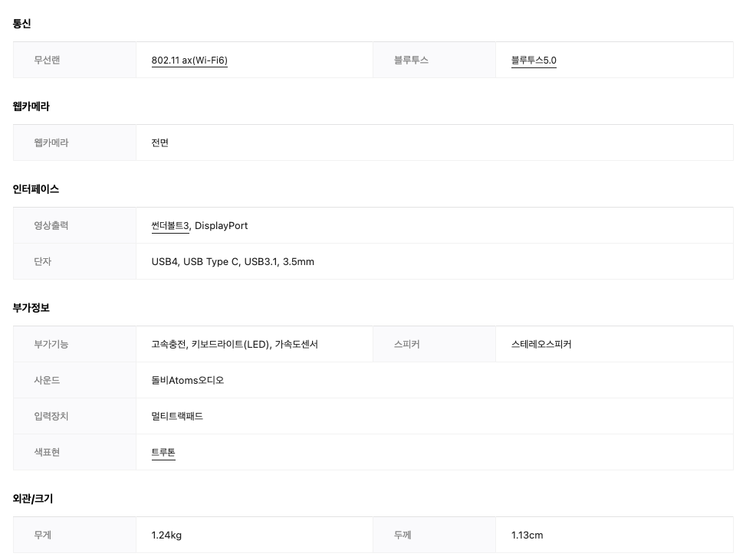Click the 통신 section heading
This screenshot has width=746, height=560.
pyautogui.click(x=22, y=24)
